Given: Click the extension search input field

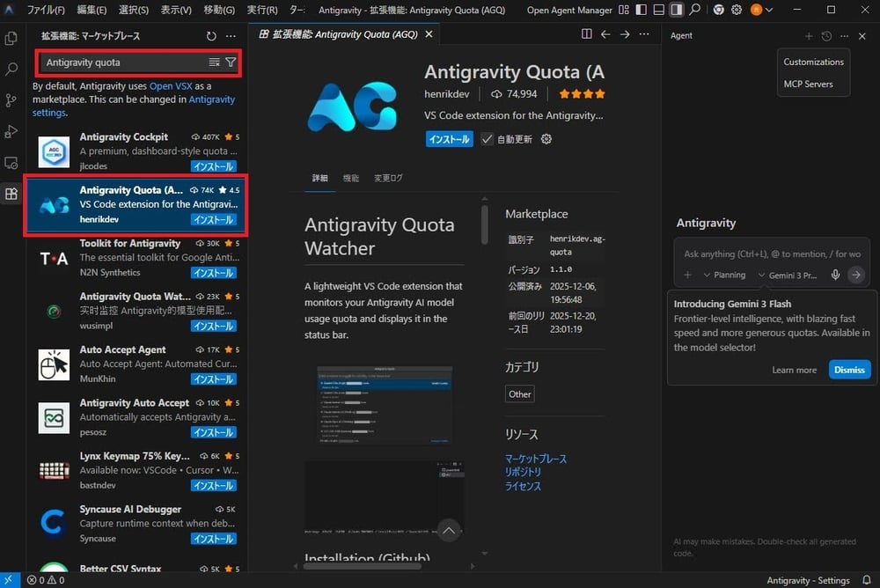Looking at the screenshot, I should click(x=123, y=62).
